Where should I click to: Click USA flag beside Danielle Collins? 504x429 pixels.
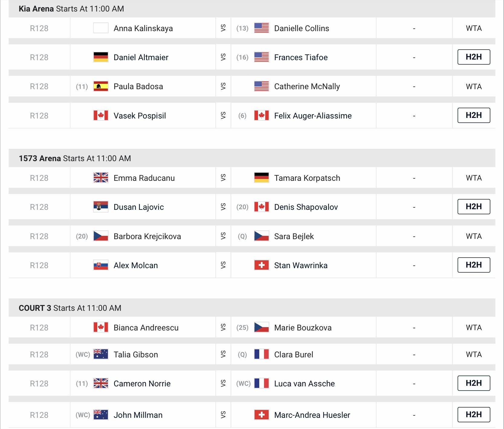coord(261,28)
